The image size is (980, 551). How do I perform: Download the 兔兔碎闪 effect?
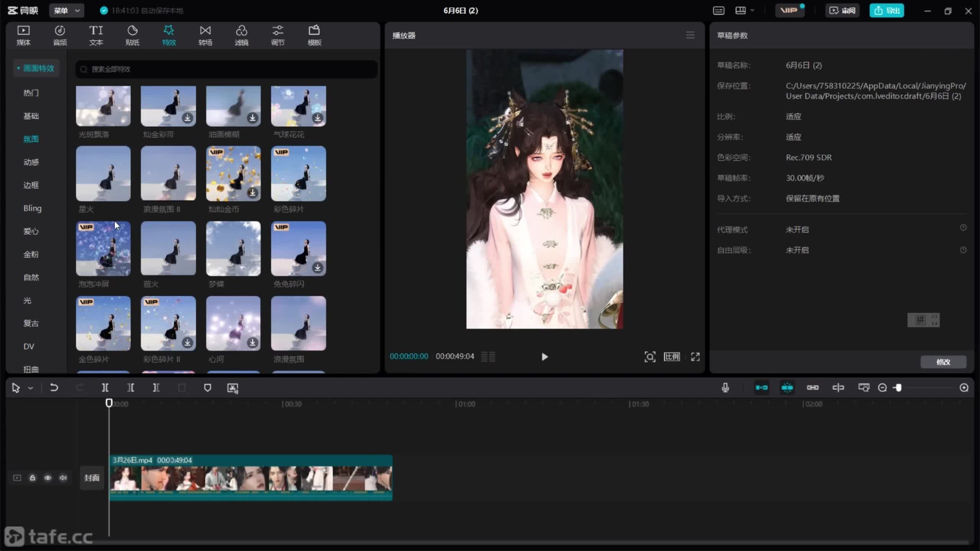coord(318,267)
